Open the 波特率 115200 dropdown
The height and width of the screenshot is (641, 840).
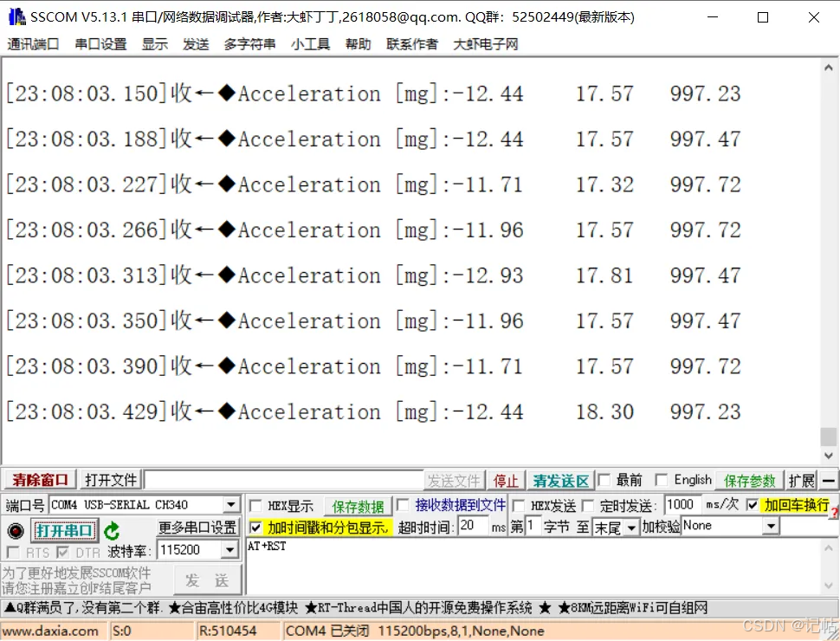click(x=229, y=550)
